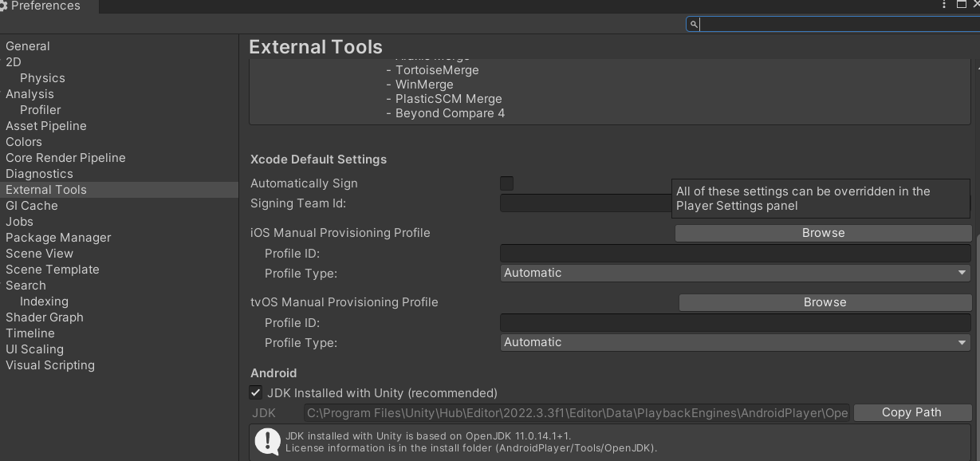Click the Preferences window tab
Screen dimensions: 980x461
(48, 6)
